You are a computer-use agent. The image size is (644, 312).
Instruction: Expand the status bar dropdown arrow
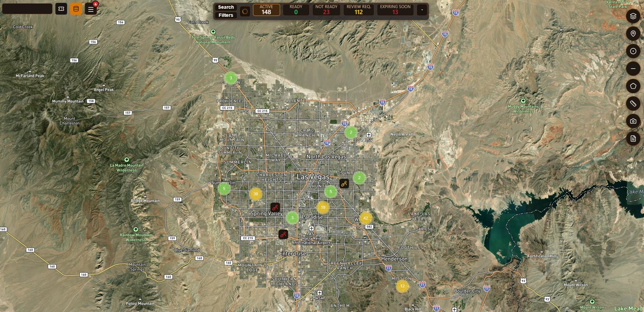tap(422, 10)
